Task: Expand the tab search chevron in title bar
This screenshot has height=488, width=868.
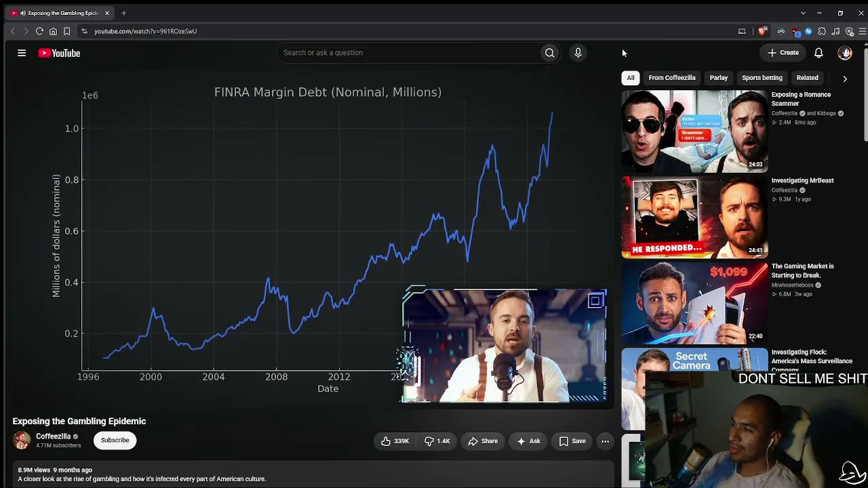Action: 803,13
